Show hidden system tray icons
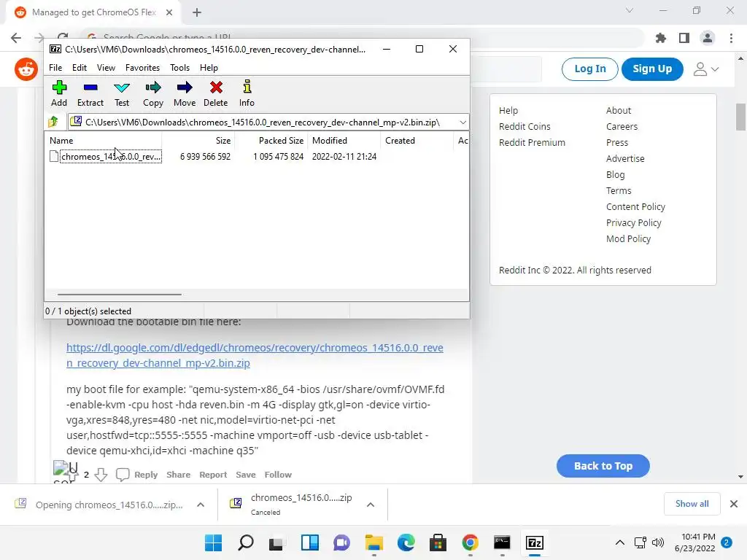This screenshot has width=747, height=560. [x=620, y=542]
